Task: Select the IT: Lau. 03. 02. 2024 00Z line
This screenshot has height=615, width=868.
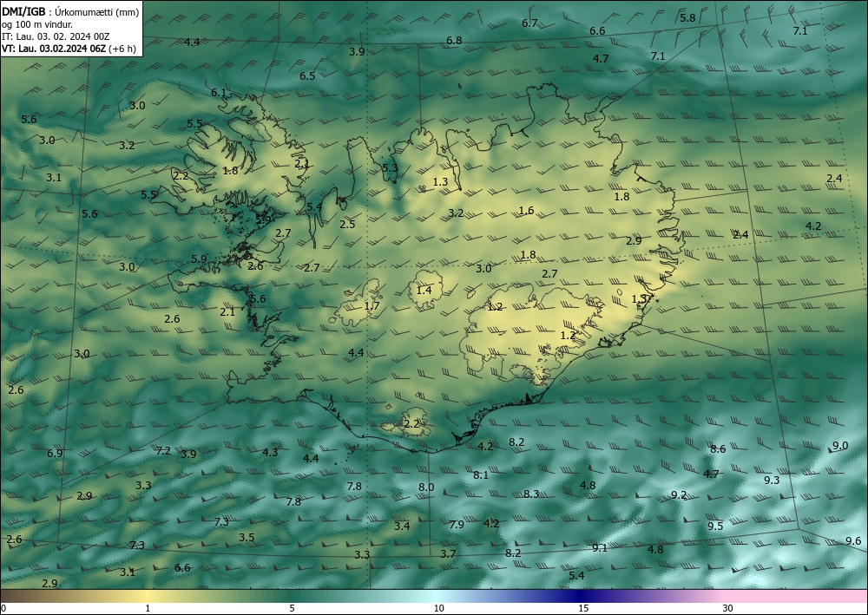Action: click(56, 36)
